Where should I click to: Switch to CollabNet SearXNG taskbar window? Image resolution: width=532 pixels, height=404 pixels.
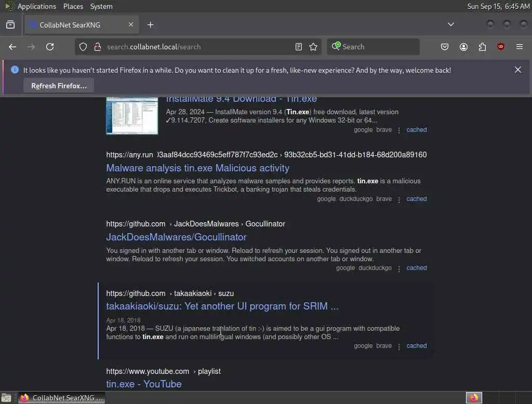coord(61,398)
